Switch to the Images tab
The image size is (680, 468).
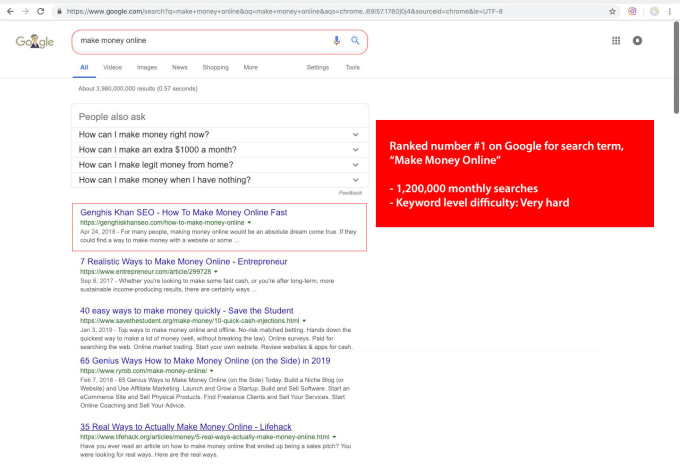point(147,68)
